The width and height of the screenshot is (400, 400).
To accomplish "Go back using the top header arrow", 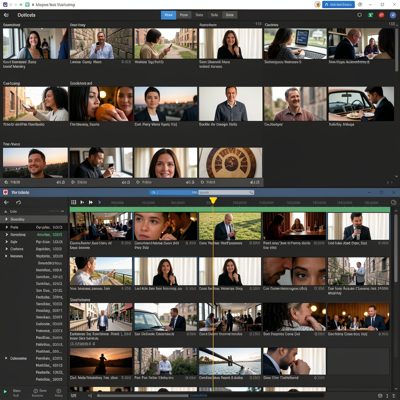I will 6,15.
